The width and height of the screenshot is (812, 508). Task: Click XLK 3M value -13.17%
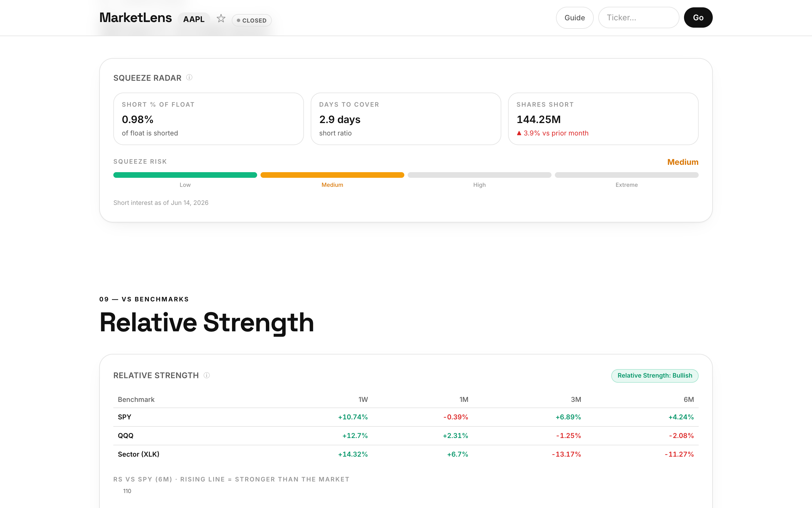[566, 454]
